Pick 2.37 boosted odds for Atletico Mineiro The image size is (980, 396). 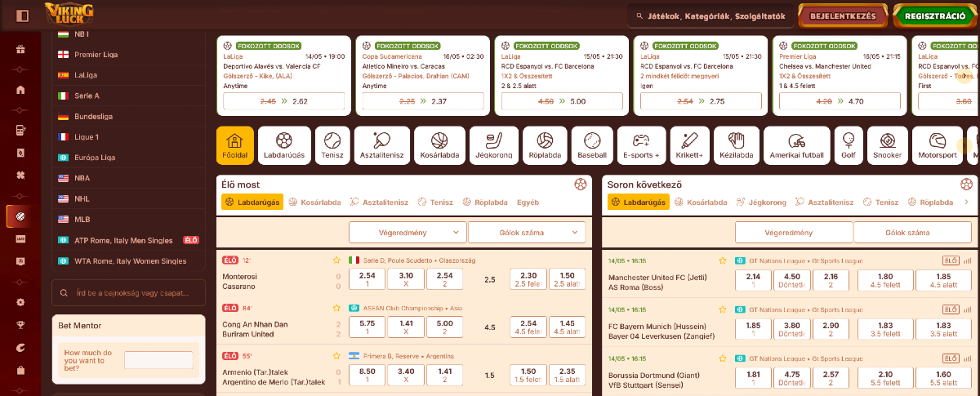pyautogui.click(x=423, y=101)
